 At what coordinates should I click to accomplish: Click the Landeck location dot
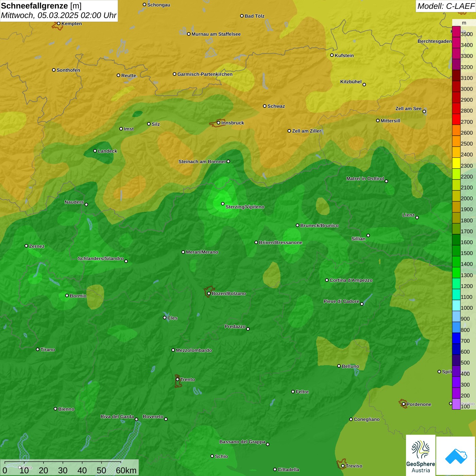(95, 151)
